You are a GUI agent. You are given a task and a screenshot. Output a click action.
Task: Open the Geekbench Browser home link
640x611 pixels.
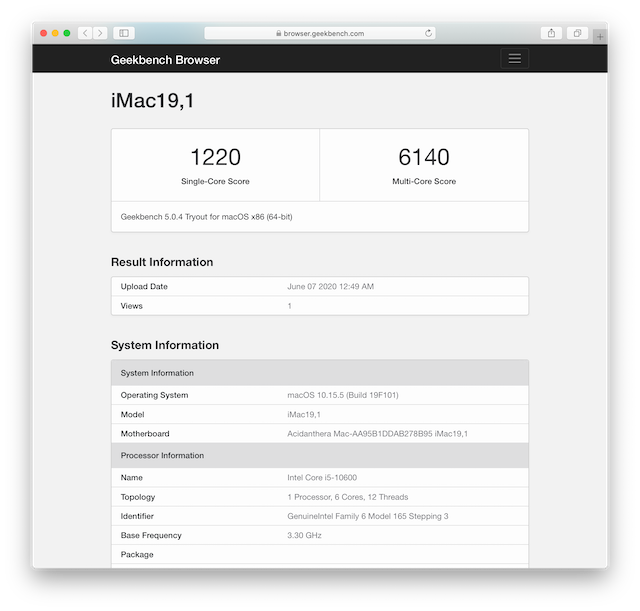(165, 60)
